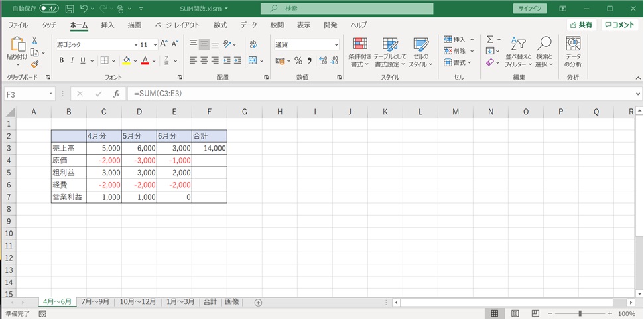644x320 pixels.
Task: Switch to the 7月～9月 sheet tab
Action: (96, 301)
